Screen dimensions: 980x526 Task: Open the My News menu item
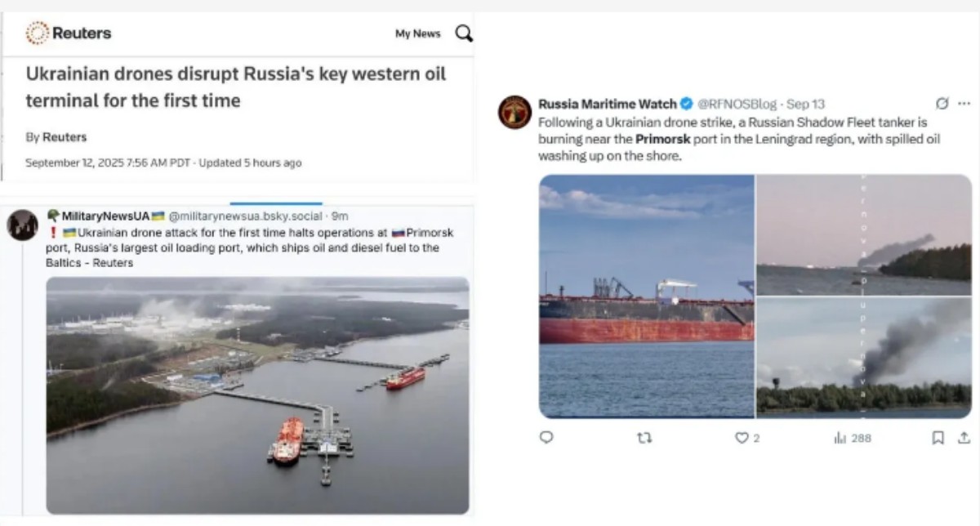(x=417, y=33)
